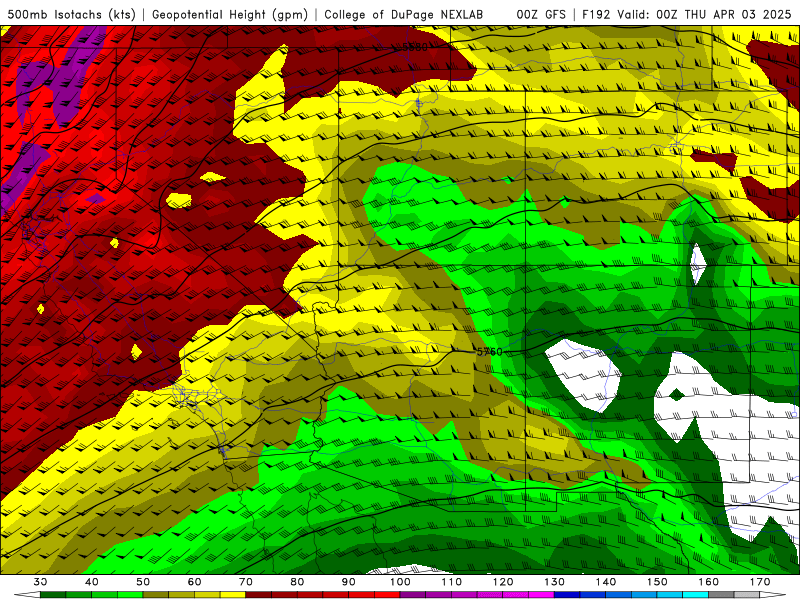Click the 'College of DuPage NEXLAB' label

[x=404, y=15]
